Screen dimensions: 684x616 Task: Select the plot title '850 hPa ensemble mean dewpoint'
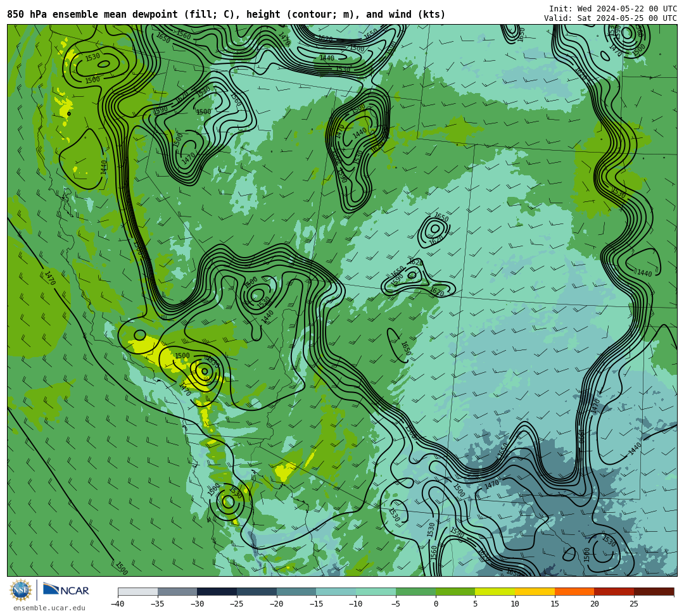[92, 15]
